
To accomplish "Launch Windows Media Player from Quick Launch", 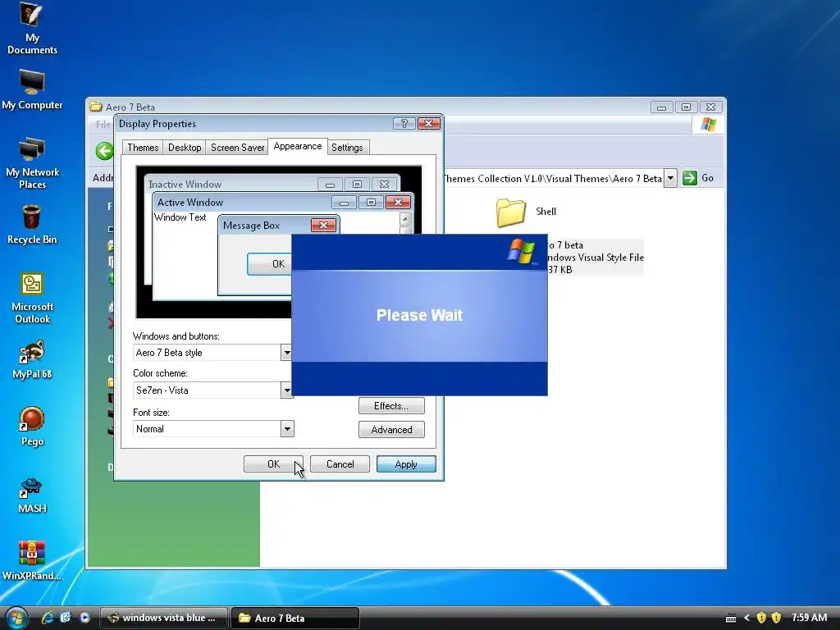I will click(x=84, y=618).
